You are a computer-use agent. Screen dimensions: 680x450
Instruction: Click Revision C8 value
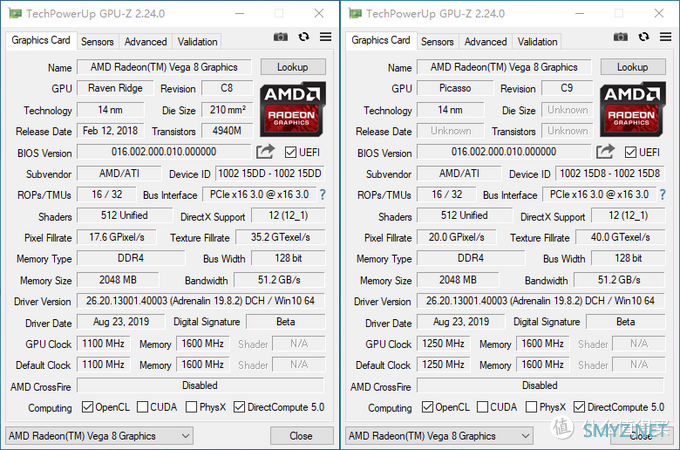click(228, 88)
